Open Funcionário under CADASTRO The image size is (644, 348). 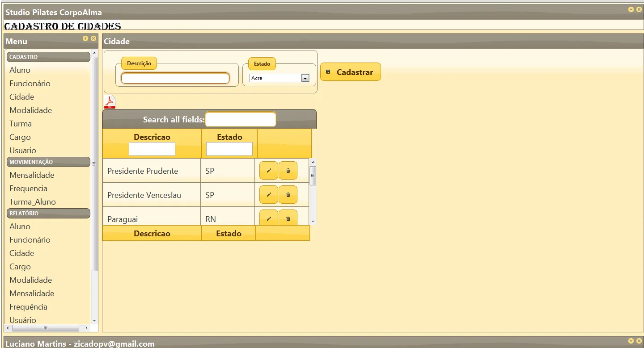30,84
